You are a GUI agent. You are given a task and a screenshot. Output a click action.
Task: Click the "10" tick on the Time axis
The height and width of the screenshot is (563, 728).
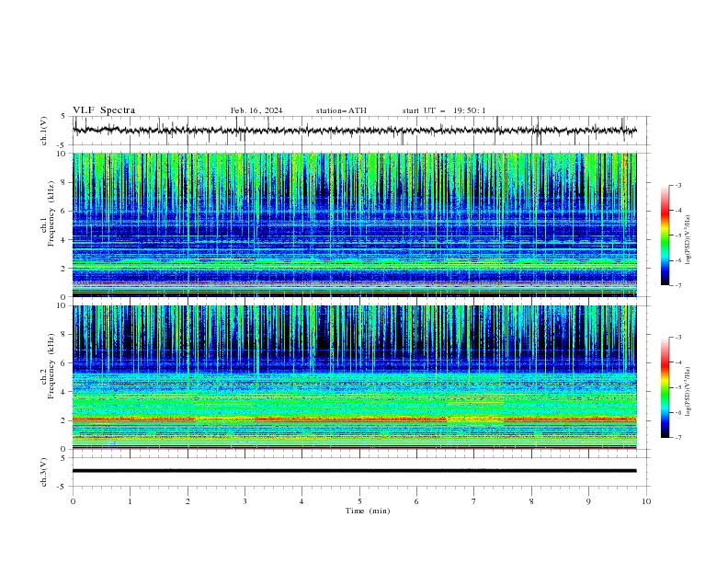(x=646, y=501)
